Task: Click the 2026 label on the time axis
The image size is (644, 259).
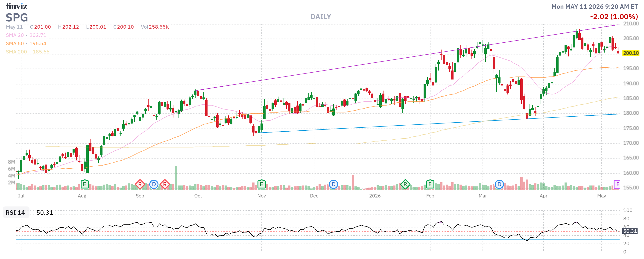Action: (375, 196)
